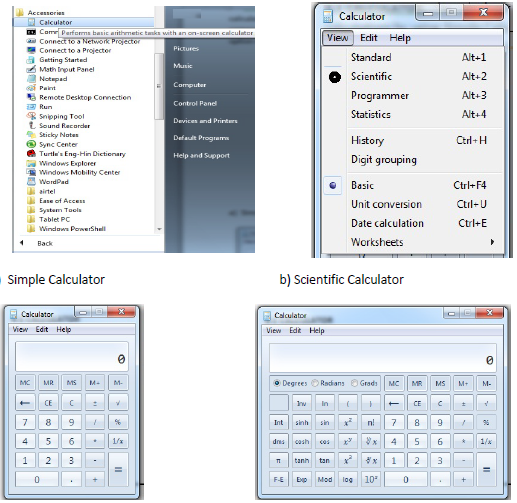This screenshot has width=517, height=503.
Task: Open View menu in the scientific calculator
Action: [274, 331]
